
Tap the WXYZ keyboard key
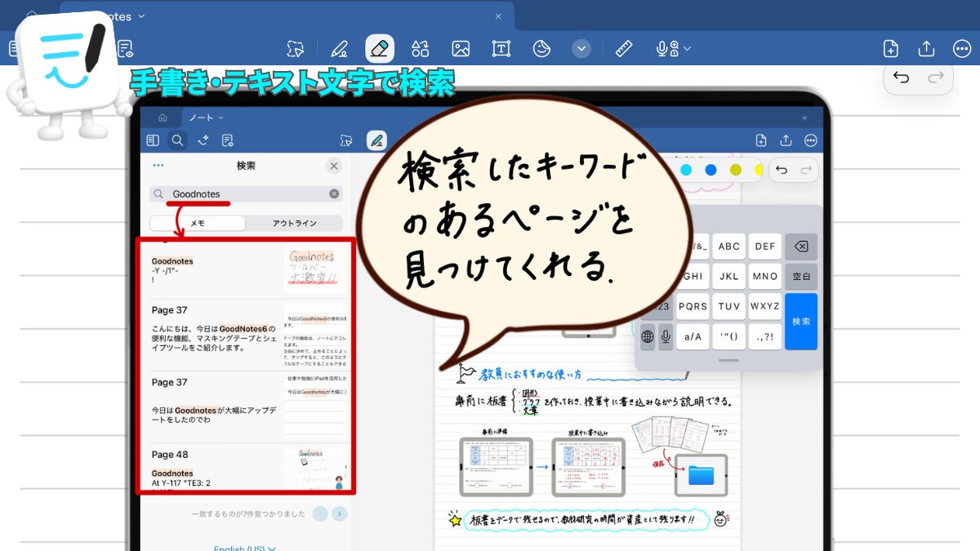coord(765,307)
